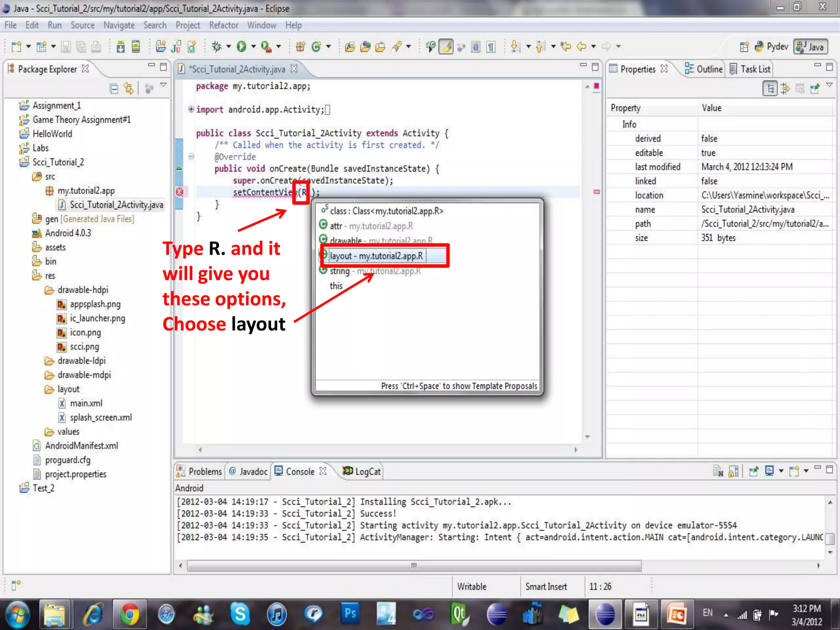
Task: Choose 'layout - my.tutorial2.app.R' autocomplete proposal
Action: (377, 256)
